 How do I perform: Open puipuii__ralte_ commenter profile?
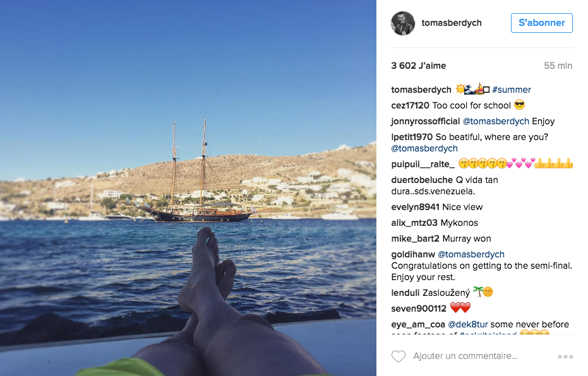423,165
